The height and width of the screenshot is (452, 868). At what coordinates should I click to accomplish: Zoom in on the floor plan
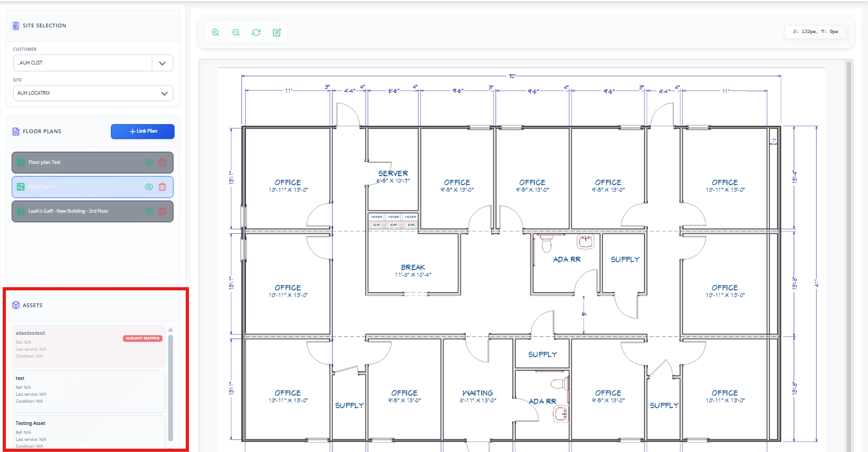pyautogui.click(x=215, y=32)
